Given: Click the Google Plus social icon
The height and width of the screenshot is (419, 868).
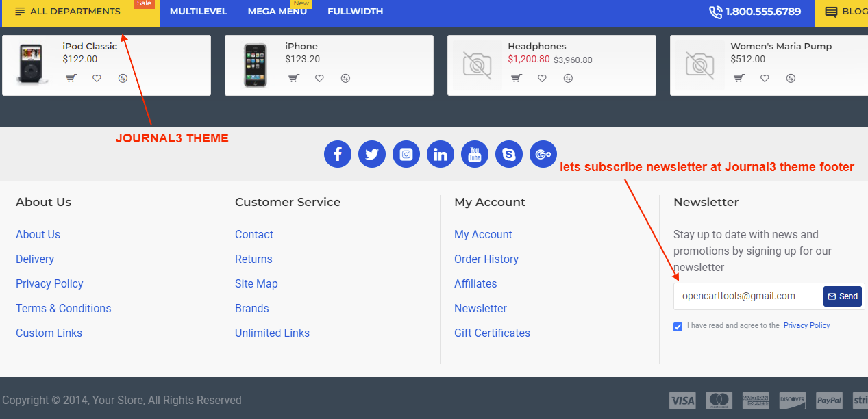Looking at the screenshot, I should point(543,154).
